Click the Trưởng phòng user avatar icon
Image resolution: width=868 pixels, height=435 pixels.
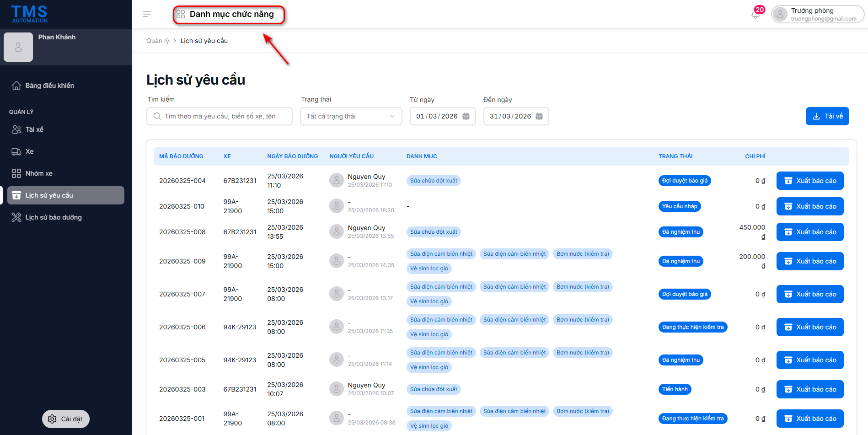coord(780,14)
